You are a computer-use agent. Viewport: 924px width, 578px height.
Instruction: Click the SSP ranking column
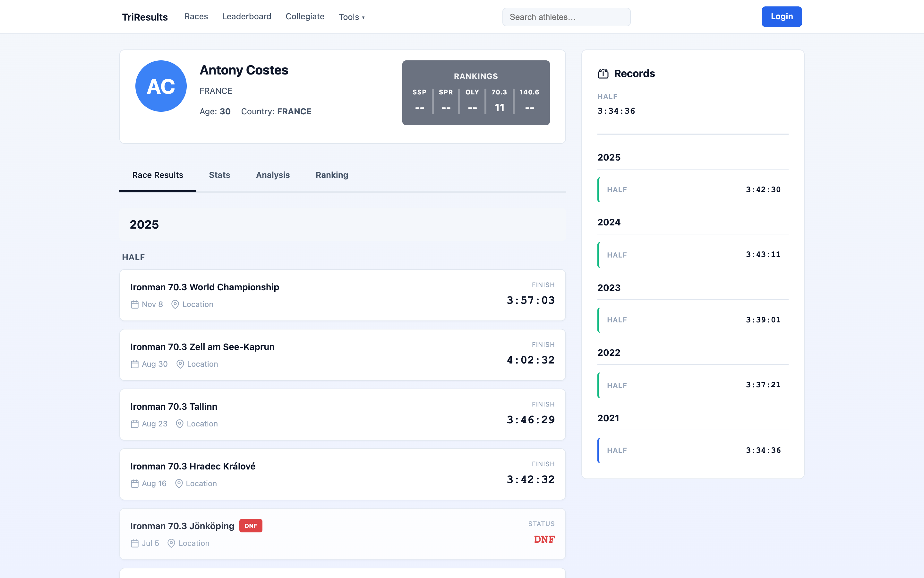pos(419,101)
